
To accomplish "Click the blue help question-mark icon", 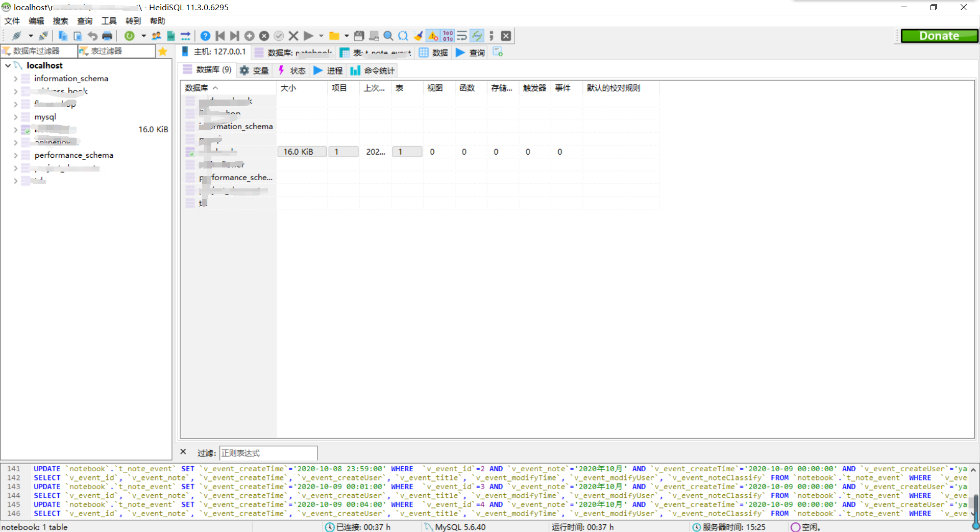I will tap(205, 36).
